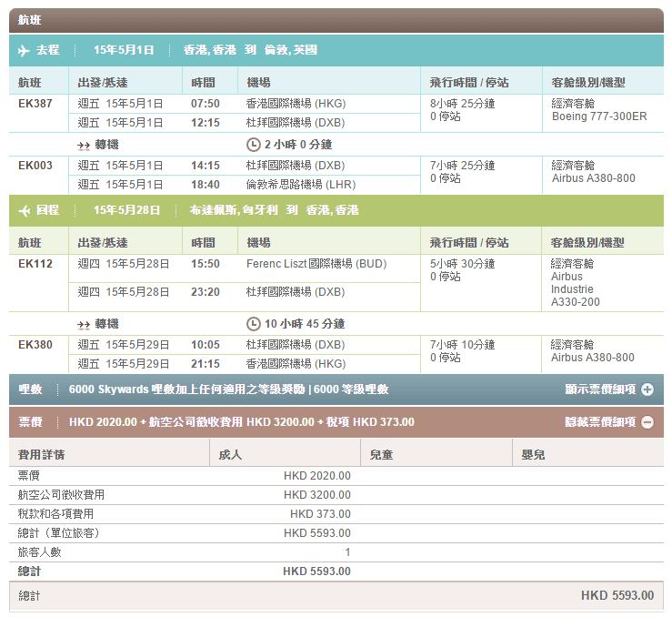The width and height of the screenshot is (672, 617).
Task: Click the clock icon next to 2 小時 0 分鐘
Action: tap(253, 145)
